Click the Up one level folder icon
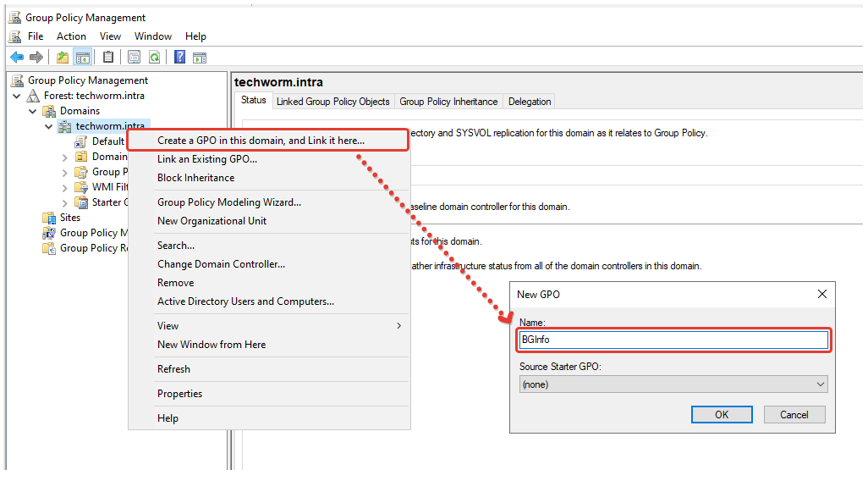The image size is (868, 481). point(63,57)
